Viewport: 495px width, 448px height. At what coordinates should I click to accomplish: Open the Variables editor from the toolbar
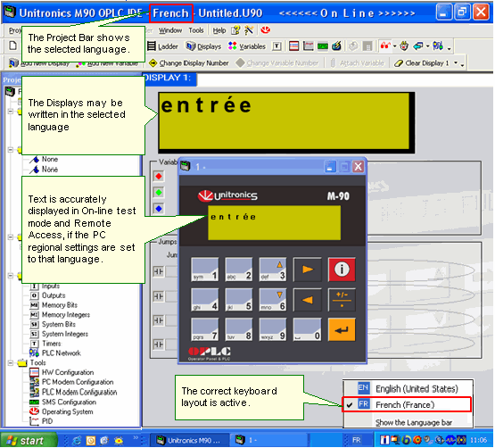click(247, 46)
